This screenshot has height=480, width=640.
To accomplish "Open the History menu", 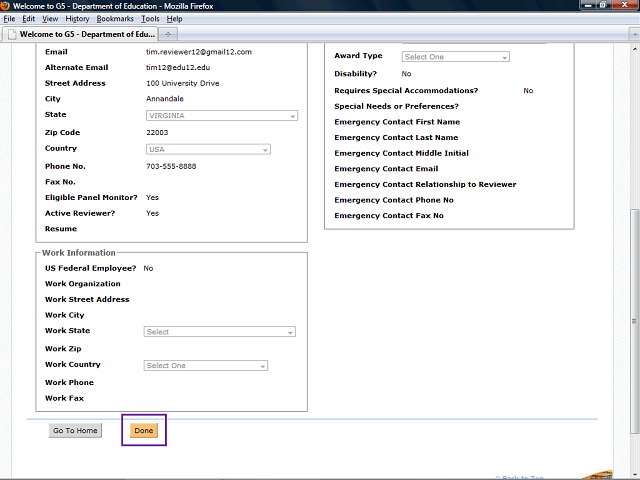I will pyautogui.click(x=77, y=19).
